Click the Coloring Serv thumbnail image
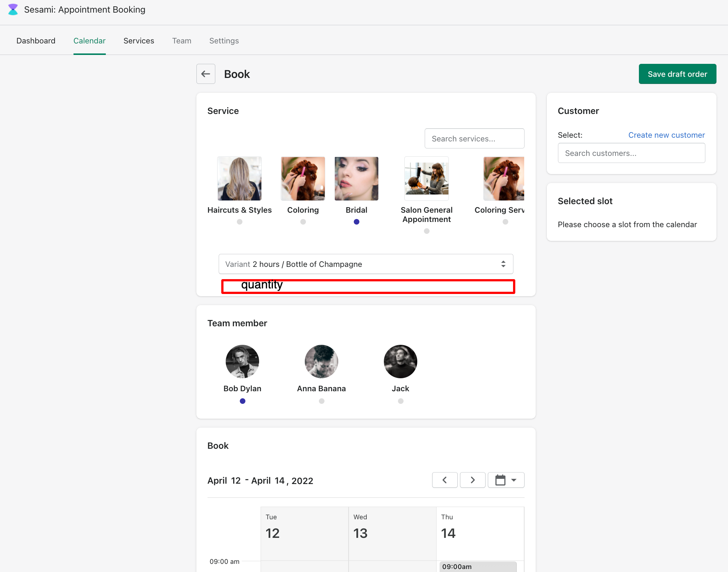Viewport: 728px width, 572px height. (504, 179)
